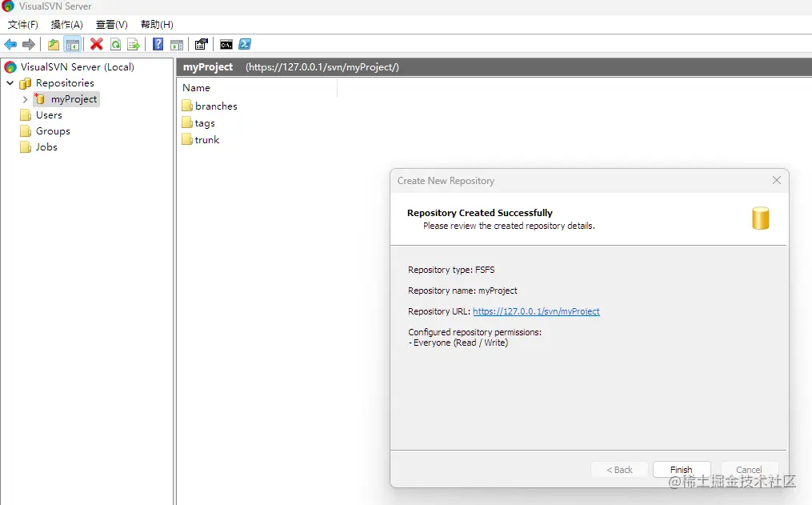The height and width of the screenshot is (505, 812).
Task: Click the myProject header URL text
Action: [322, 67]
